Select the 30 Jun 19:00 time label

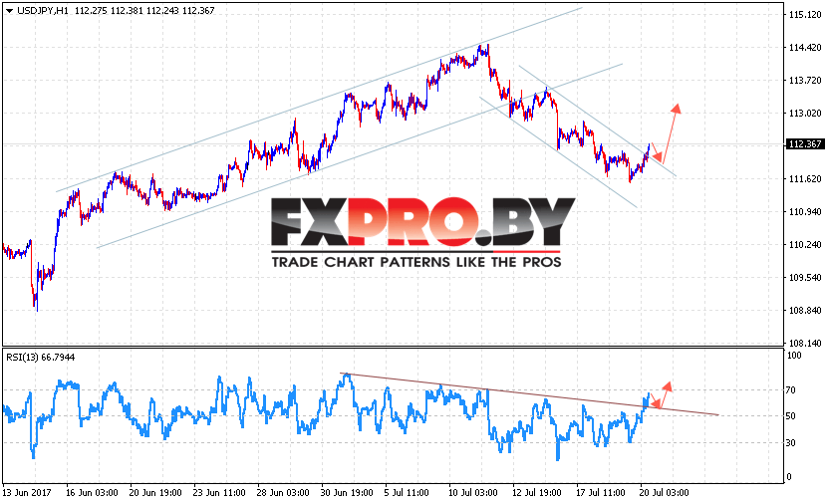(x=347, y=492)
